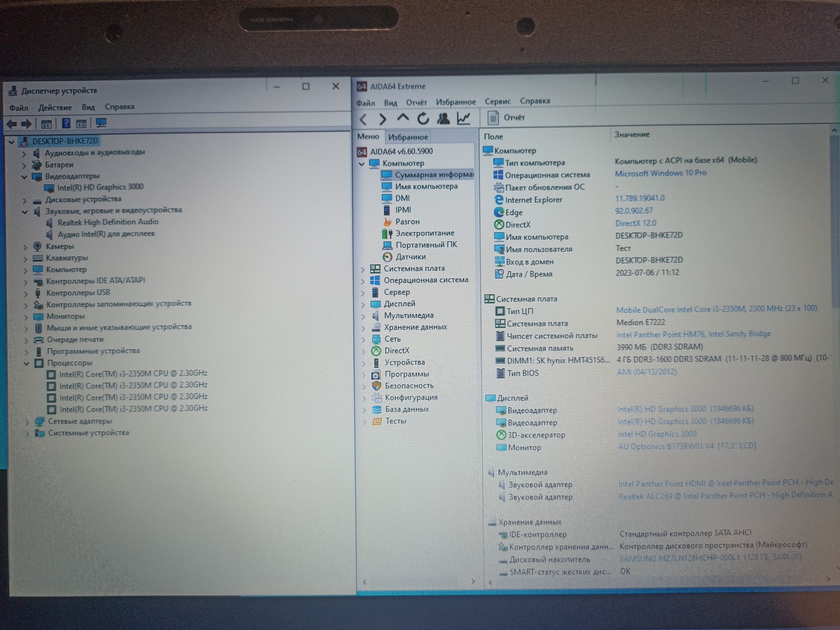
Task: Click AIDA64 tree pane horizontal scrollbar
Action: [x=419, y=582]
